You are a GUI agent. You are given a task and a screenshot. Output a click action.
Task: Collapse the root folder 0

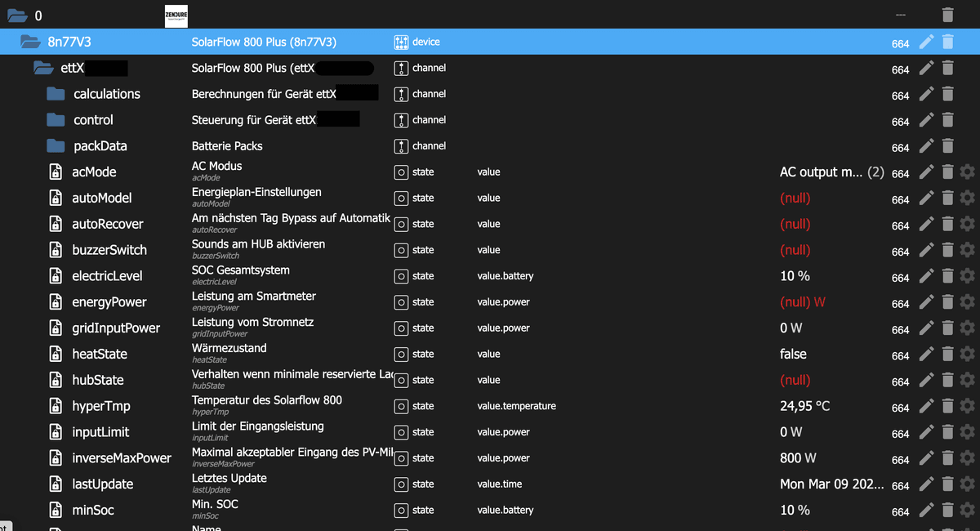coord(16,16)
